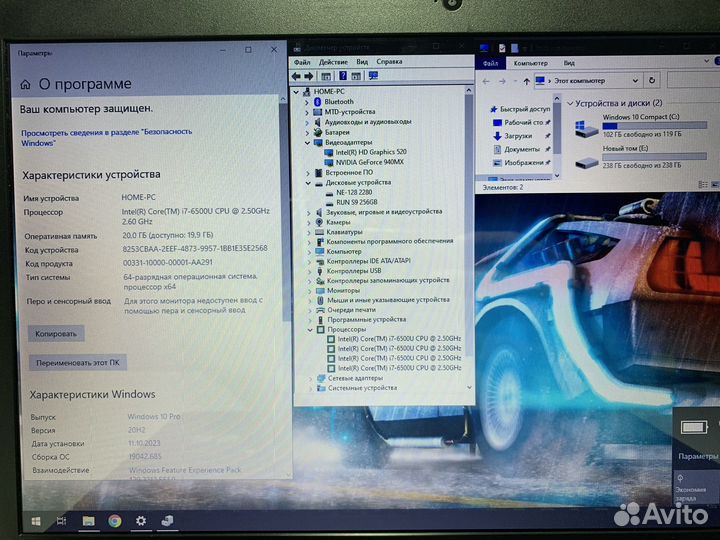The image size is (720, 540).
Task: Switch to the Компьютер tab in Explorer
Action: click(530, 63)
